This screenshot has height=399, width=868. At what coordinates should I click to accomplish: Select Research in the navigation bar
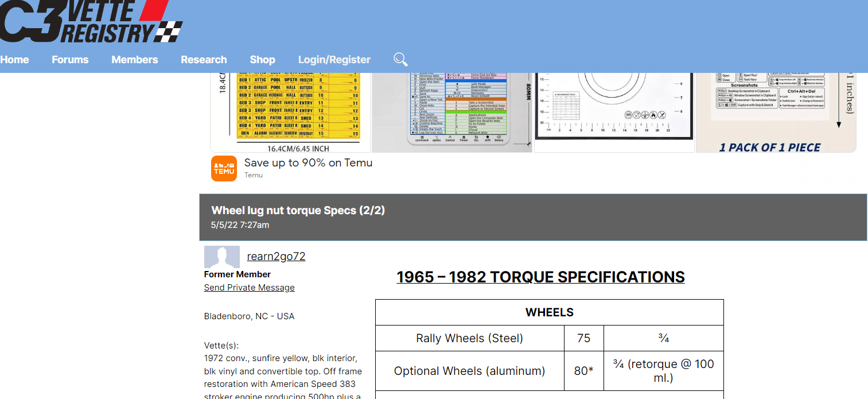(204, 60)
